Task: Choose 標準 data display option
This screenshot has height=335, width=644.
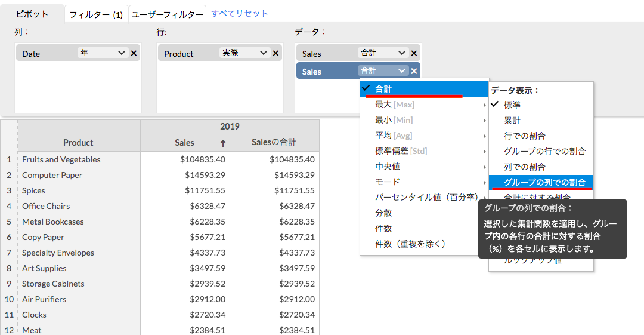Action: 512,105
